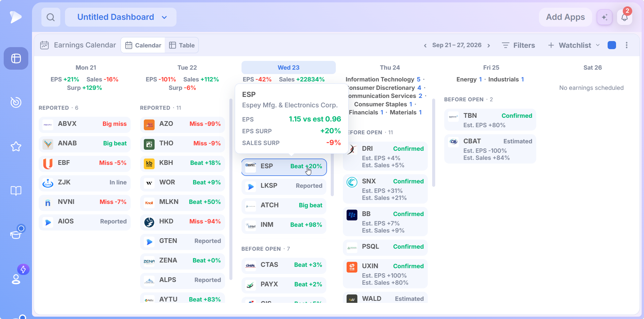
Task: Click the ZJK company logo
Action: click(x=48, y=183)
